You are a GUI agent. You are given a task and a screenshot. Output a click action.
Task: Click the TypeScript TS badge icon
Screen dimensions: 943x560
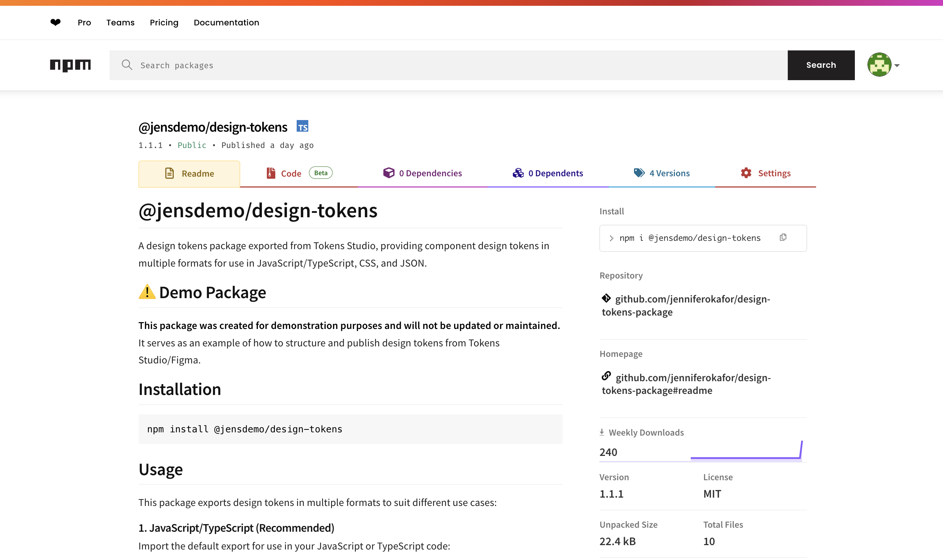point(302,127)
